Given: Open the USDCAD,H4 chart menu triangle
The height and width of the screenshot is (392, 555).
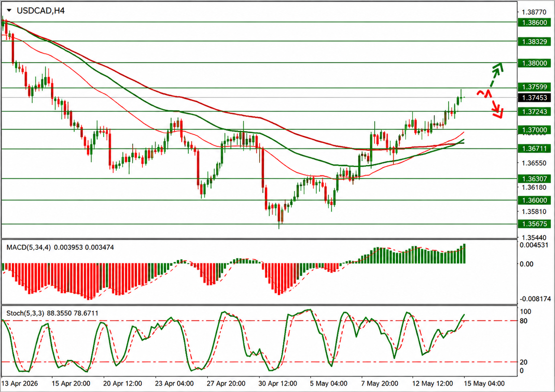Looking at the screenshot, I should [x=9, y=10].
